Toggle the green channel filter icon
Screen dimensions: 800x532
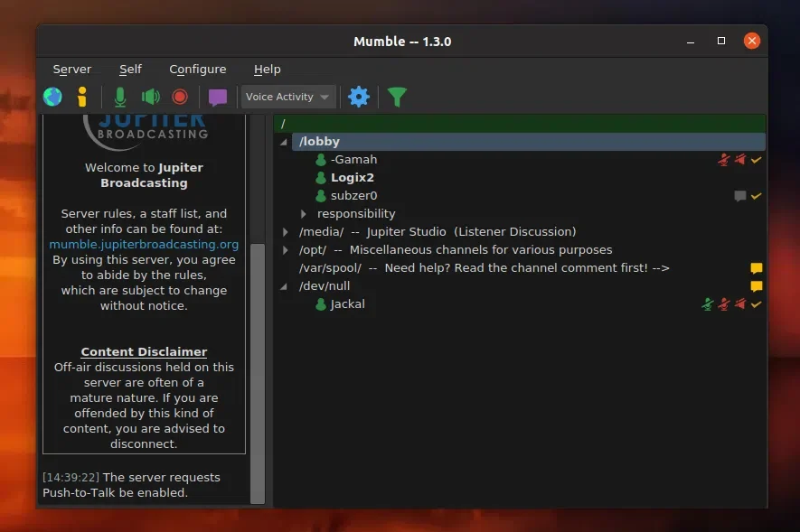(397, 97)
